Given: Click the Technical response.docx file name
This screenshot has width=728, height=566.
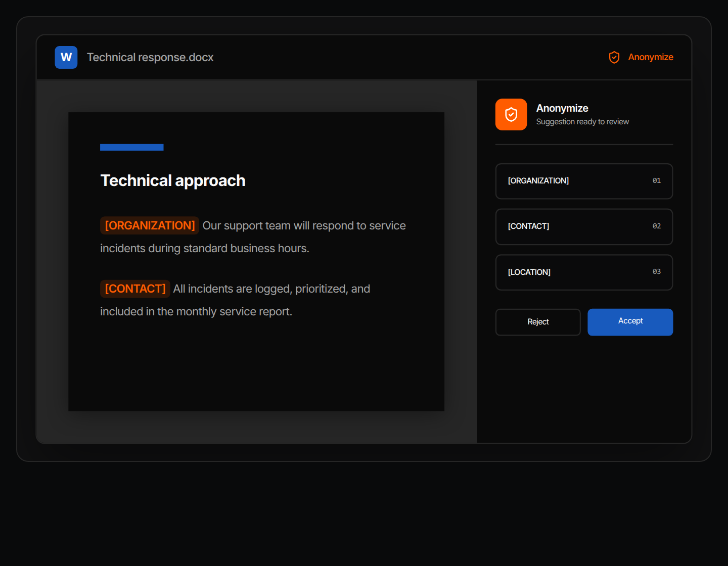Looking at the screenshot, I should click(x=150, y=57).
